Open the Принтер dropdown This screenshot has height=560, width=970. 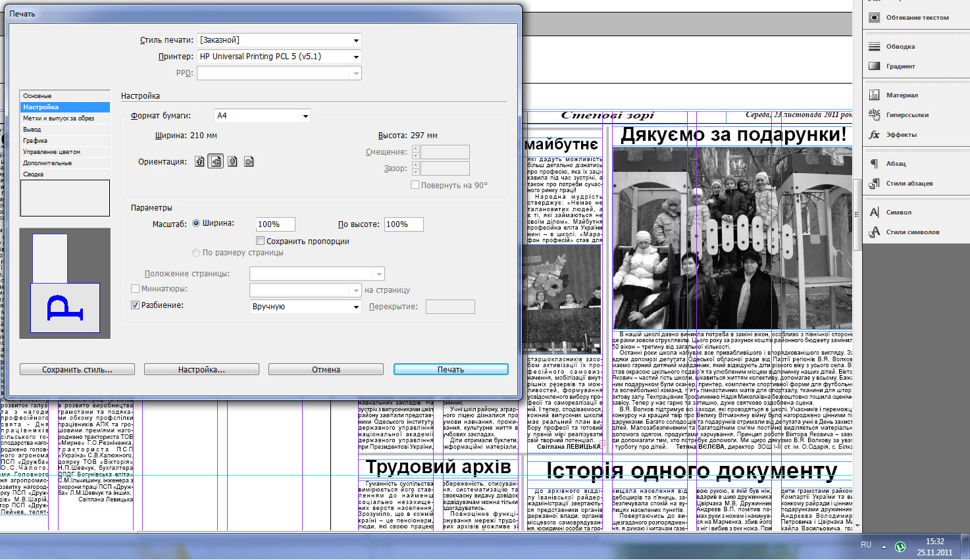(x=280, y=57)
